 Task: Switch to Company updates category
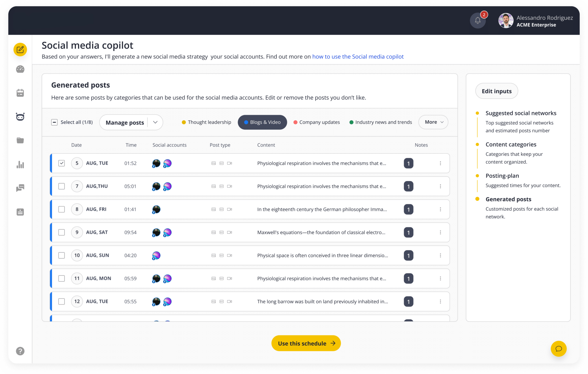pos(316,122)
